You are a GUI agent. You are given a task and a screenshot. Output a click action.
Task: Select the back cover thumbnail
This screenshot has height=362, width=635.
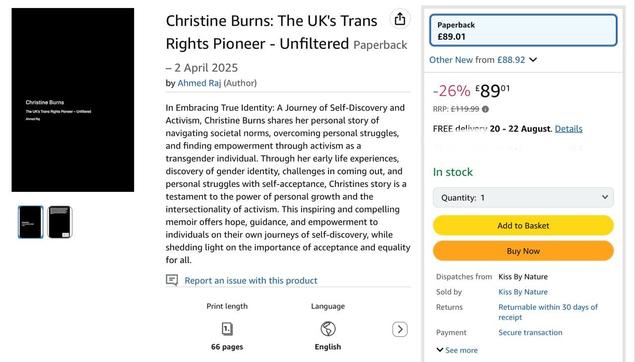[x=60, y=222]
